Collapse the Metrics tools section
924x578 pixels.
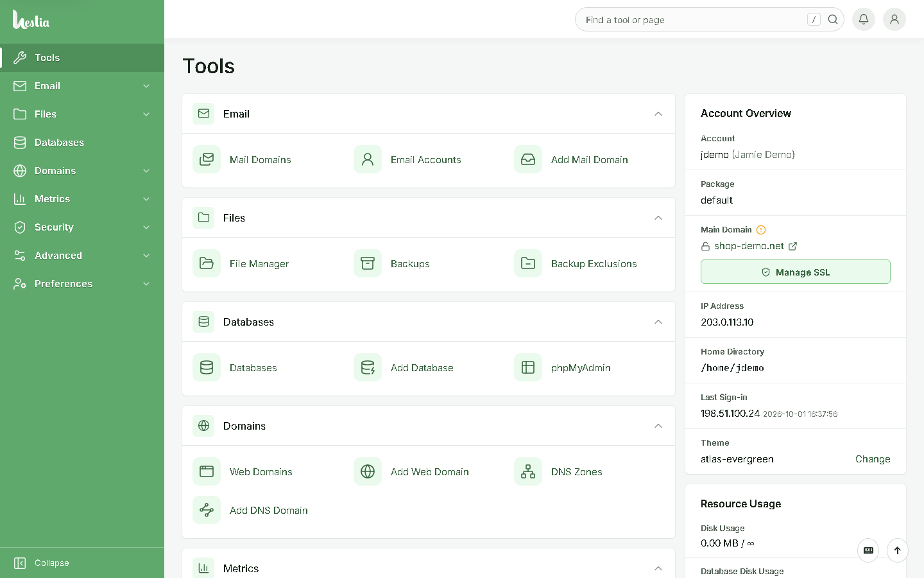pos(658,568)
